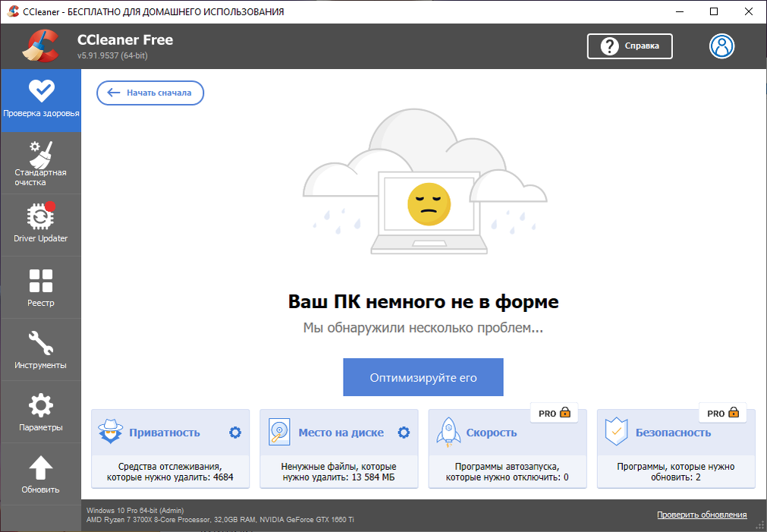
Task: Click the rocket icon in Скорость card
Action: (448, 432)
